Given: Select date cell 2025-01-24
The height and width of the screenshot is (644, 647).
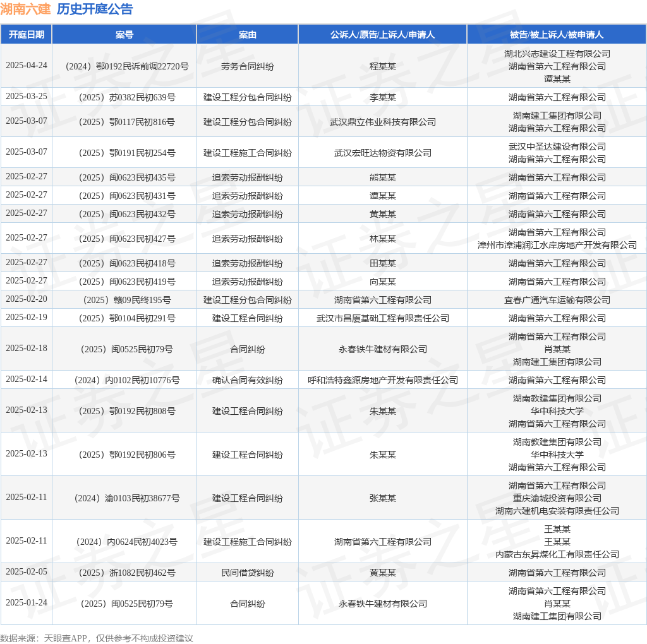Looking at the screenshot, I should coord(27,603).
